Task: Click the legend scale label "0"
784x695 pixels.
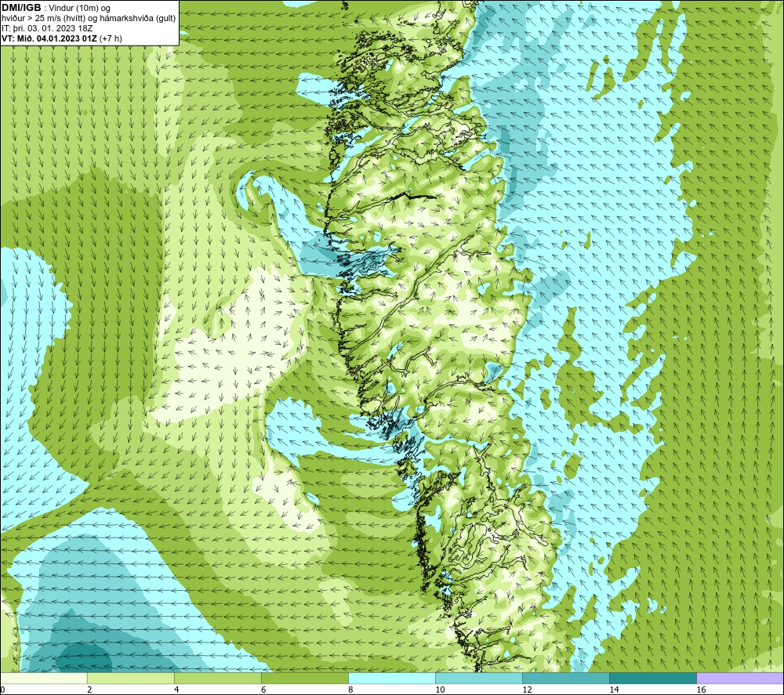Action: tap(2, 690)
